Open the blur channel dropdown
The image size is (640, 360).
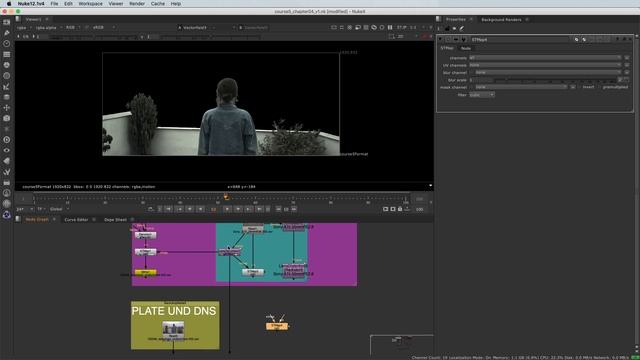click(548, 72)
